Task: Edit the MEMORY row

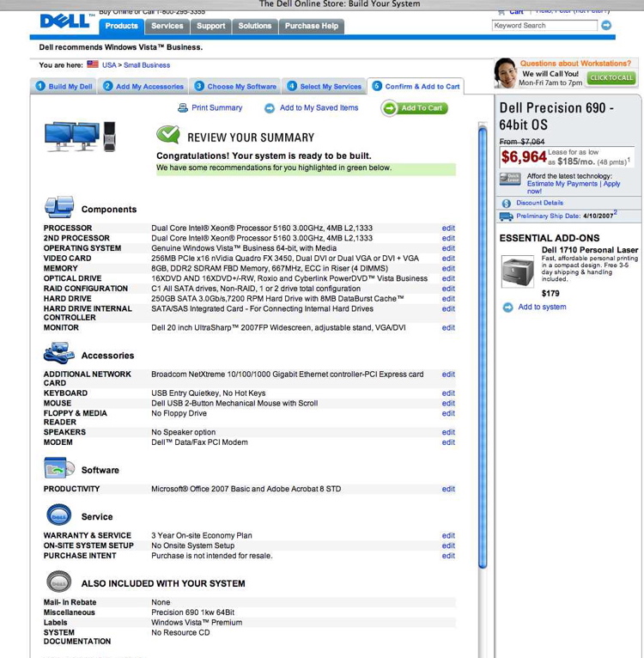Action: click(448, 269)
